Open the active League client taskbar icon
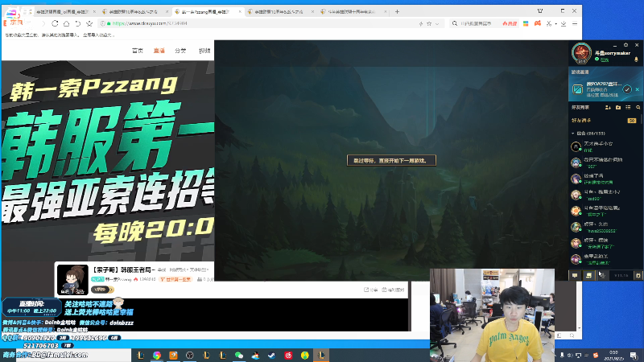 coord(321,355)
